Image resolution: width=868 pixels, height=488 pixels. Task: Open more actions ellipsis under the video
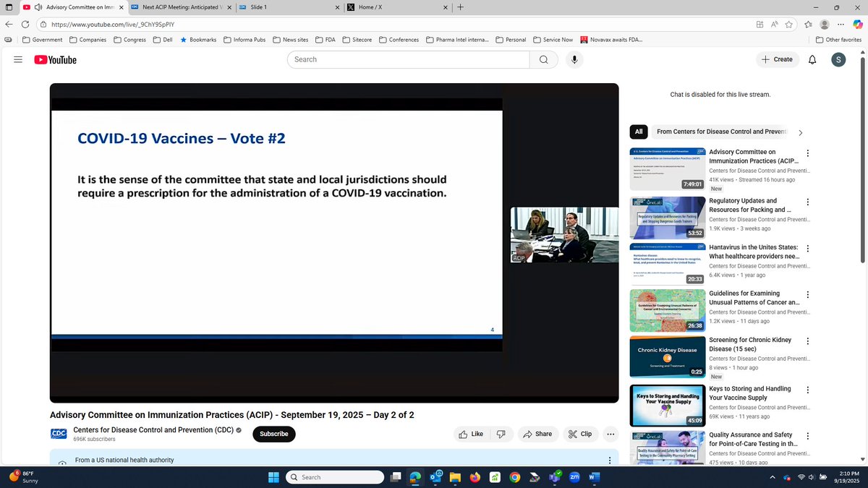click(610, 434)
